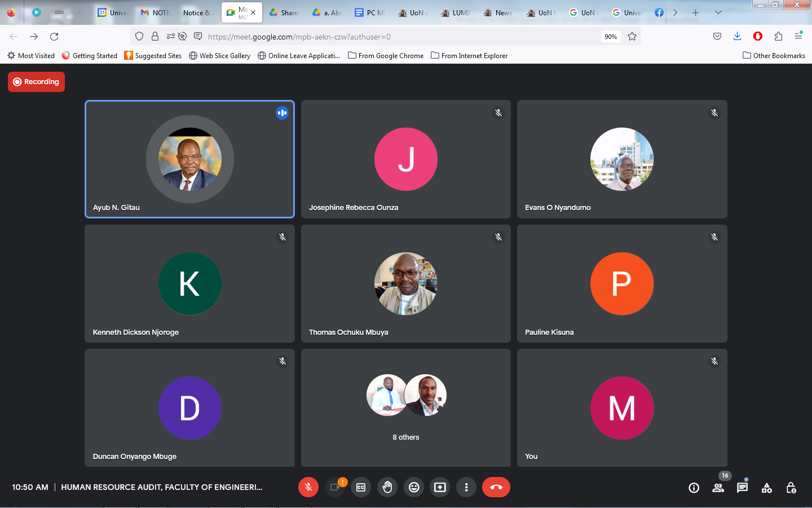Switch to the NOTIC Gmail tab
812x508 pixels.
coord(155,12)
